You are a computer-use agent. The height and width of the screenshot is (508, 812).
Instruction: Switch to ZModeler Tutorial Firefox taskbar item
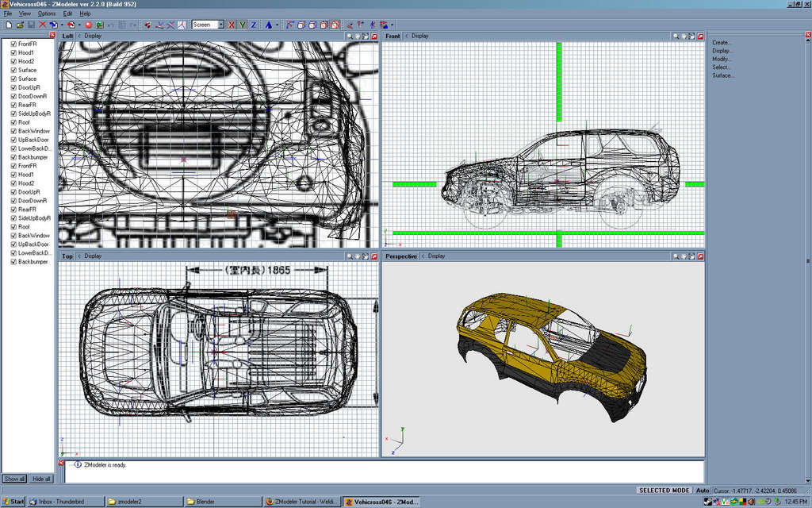301,502
